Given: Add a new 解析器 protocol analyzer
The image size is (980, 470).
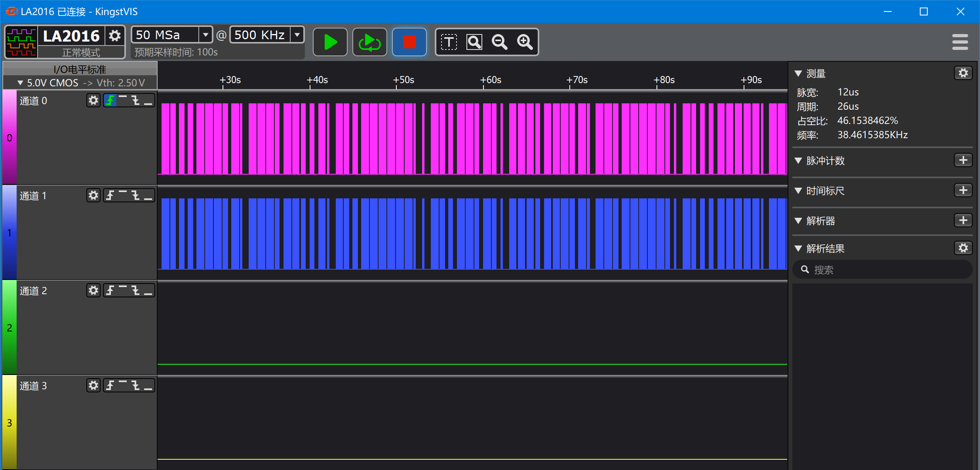Looking at the screenshot, I should click(x=963, y=221).
